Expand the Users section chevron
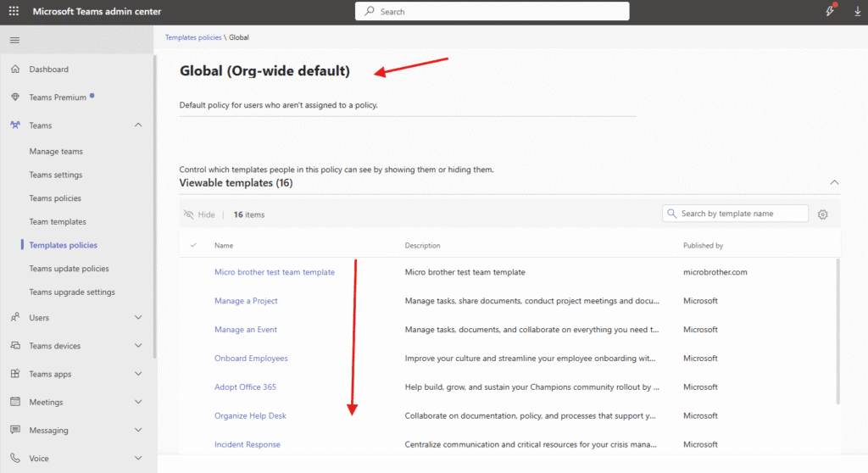Screen dimensions: 868x473 tap(138, 318)
